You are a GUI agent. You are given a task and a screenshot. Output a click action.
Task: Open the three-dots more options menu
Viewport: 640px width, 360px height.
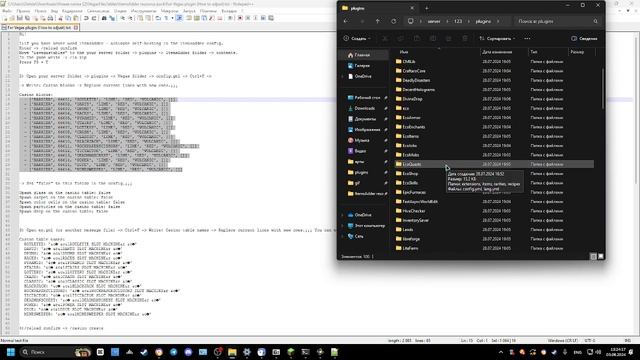[527, 38]
